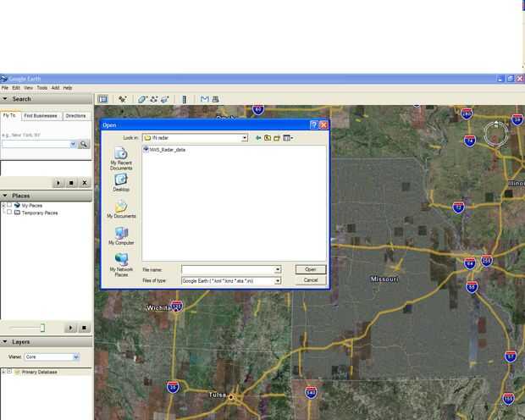Open the Add menu
This screenshot has width=525, height=420.
[55, 88]
